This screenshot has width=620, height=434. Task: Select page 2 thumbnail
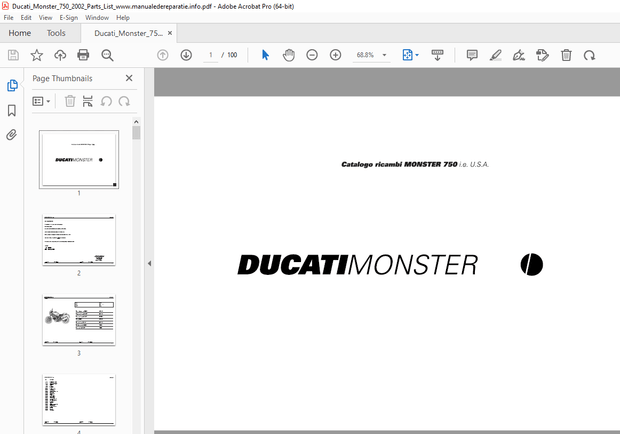click(79, 240)
